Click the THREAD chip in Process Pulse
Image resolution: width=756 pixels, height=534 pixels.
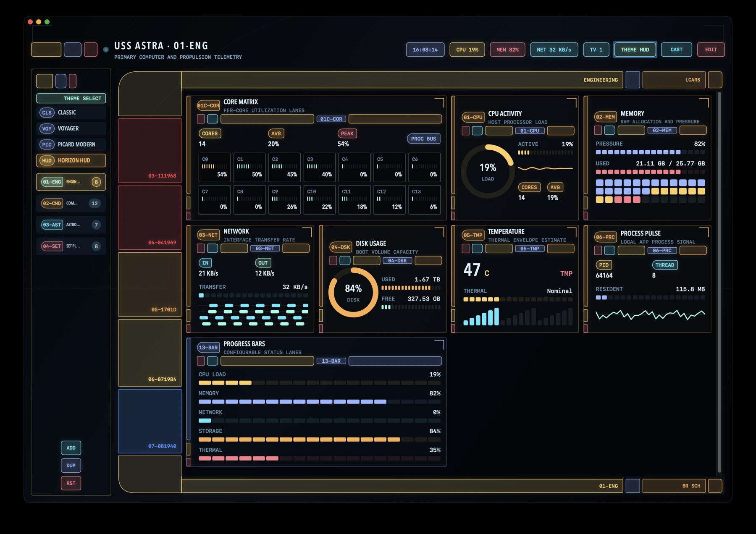(665, 265)
